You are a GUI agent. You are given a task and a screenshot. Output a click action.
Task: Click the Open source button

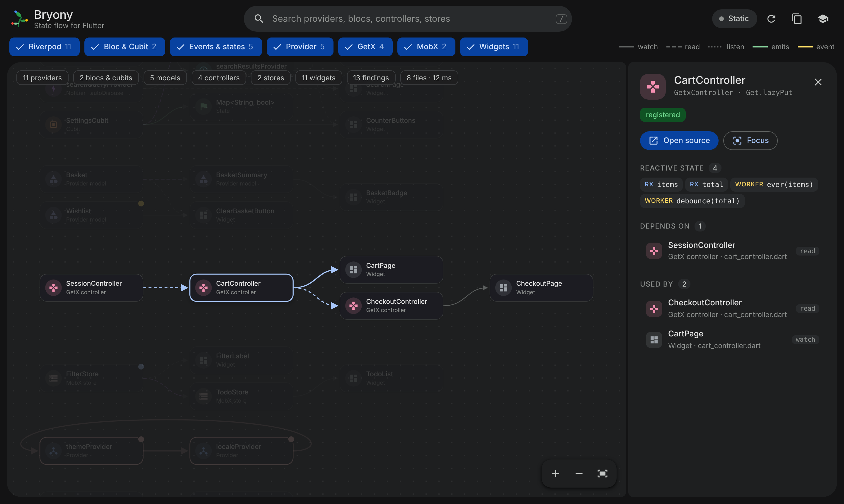[x=679, y=141]
